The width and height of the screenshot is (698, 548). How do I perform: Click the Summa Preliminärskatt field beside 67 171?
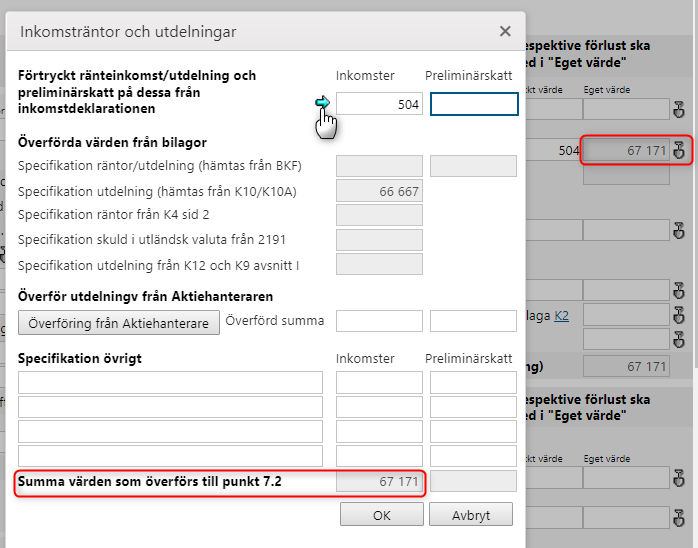(473, 481)
